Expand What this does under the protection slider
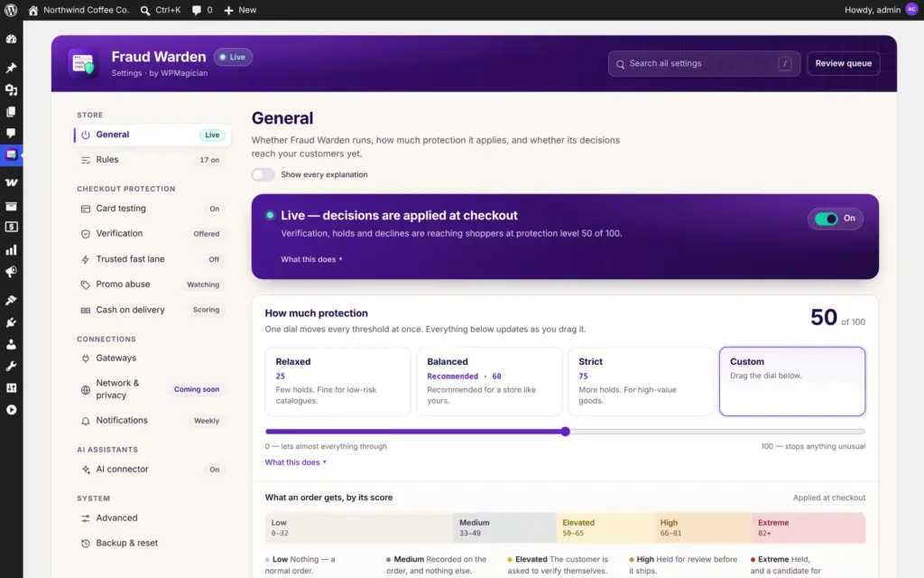924x578 pixels. pyautogui.click(x=295, y=462)
